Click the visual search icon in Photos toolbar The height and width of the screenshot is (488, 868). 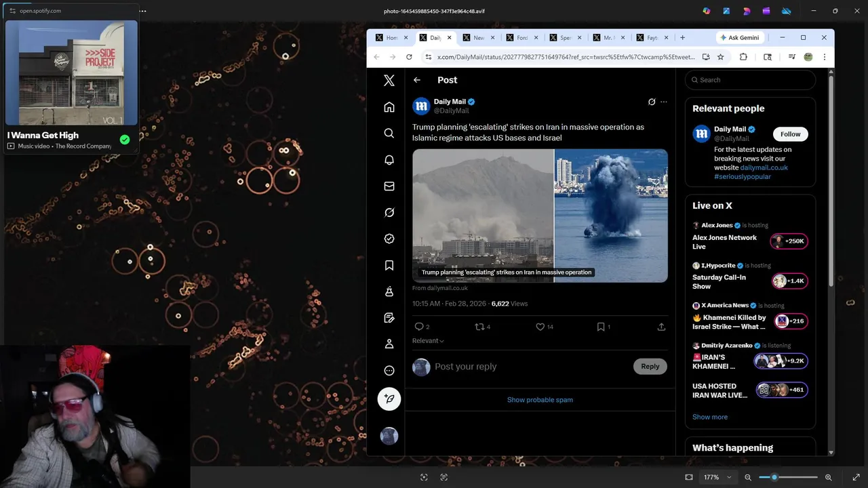424,477
